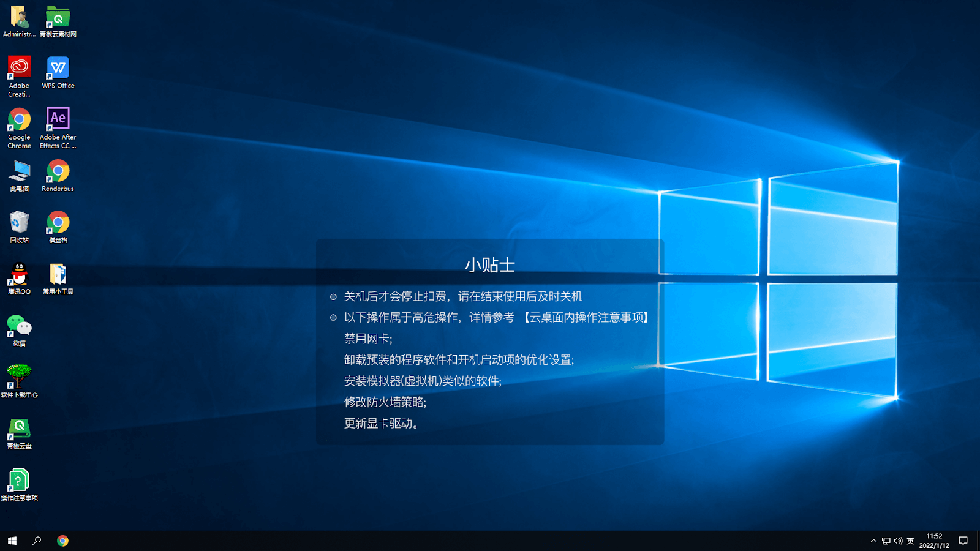Click 【云桌面内操作注意事项】 reference text
This screenshot has height=551, width=980.
(585, 317)
